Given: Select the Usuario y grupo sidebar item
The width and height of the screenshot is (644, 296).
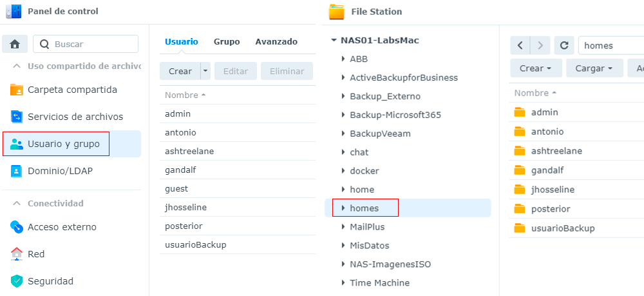Looking at the screenshot, I should (63, 144).
